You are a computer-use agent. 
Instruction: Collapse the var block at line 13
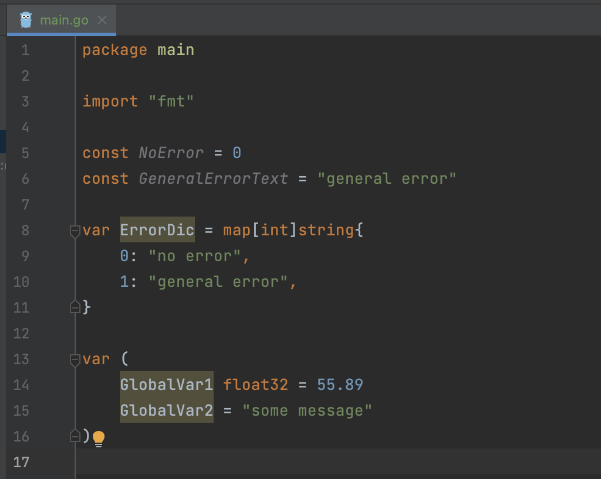[x=74, y=359]
